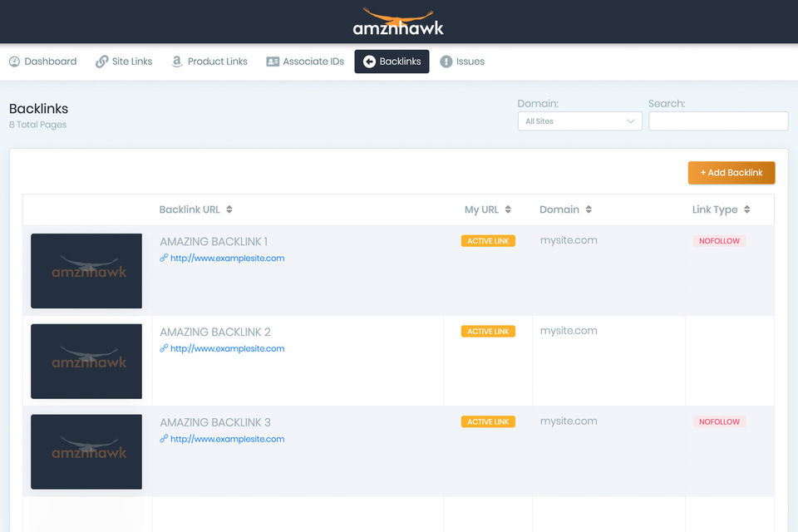
Task: Click mysite.com in Backlink 1 row
Action: coord(569,240)
